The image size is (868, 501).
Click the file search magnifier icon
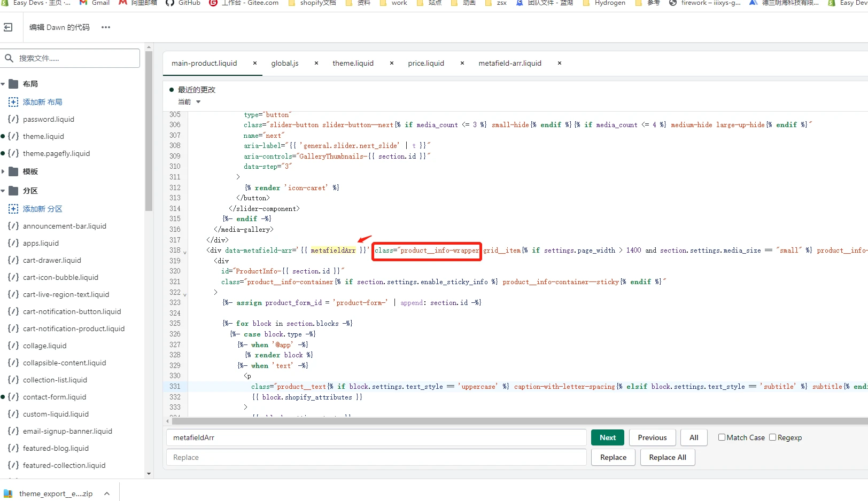[x=9, y=58]
